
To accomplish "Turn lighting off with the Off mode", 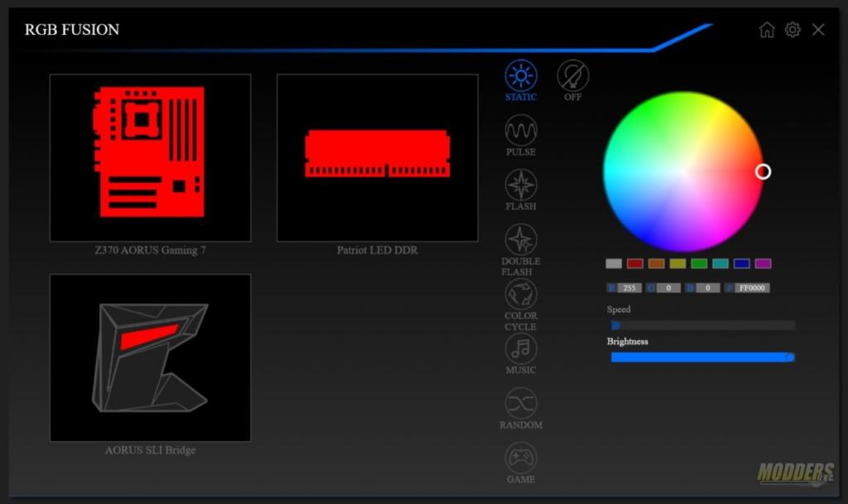I will 572,74.
